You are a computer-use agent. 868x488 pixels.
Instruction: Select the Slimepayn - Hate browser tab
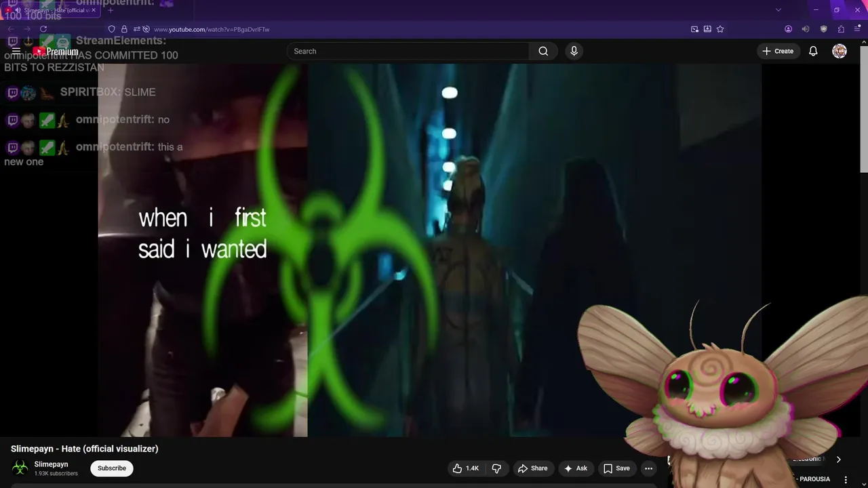coord(52,10)
